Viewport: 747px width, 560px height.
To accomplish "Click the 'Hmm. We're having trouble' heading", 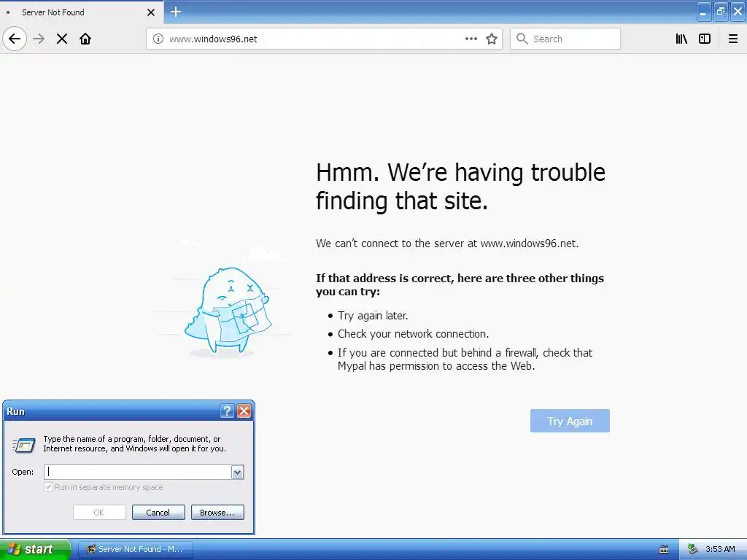I will (x=460, y=186).
